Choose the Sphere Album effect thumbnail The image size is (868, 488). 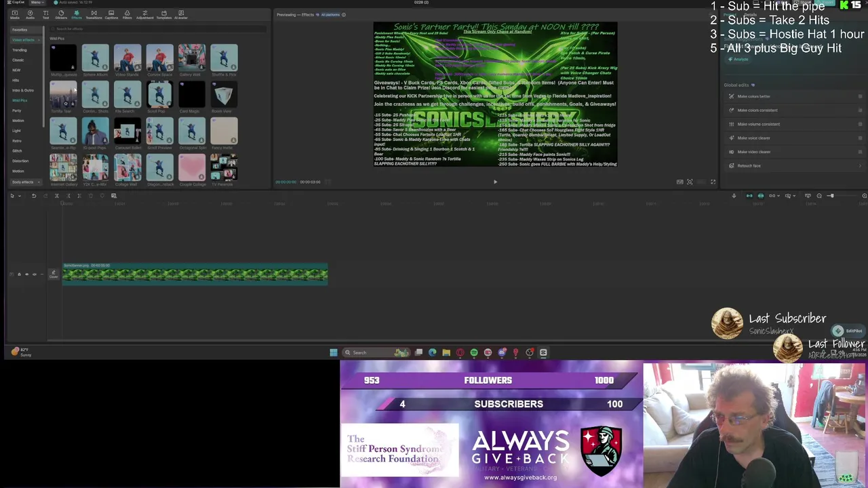(x=95, y=58)
